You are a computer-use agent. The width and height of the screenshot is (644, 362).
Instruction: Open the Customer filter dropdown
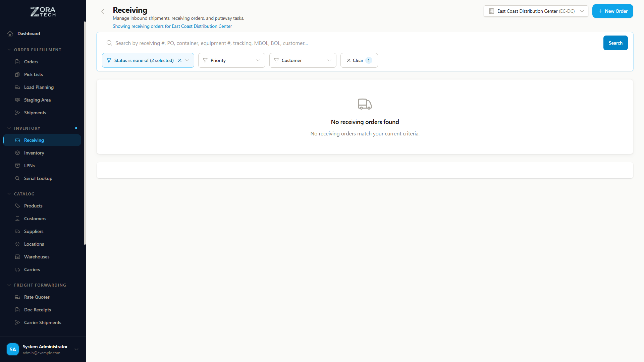coord(303,60)
